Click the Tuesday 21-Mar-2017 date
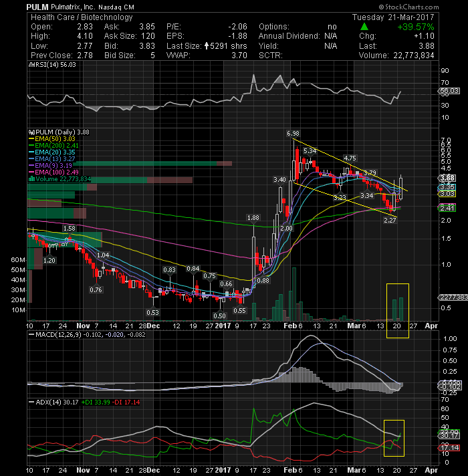Image resolution: width=468 pixels, height=476 pixels. [393, 17]
